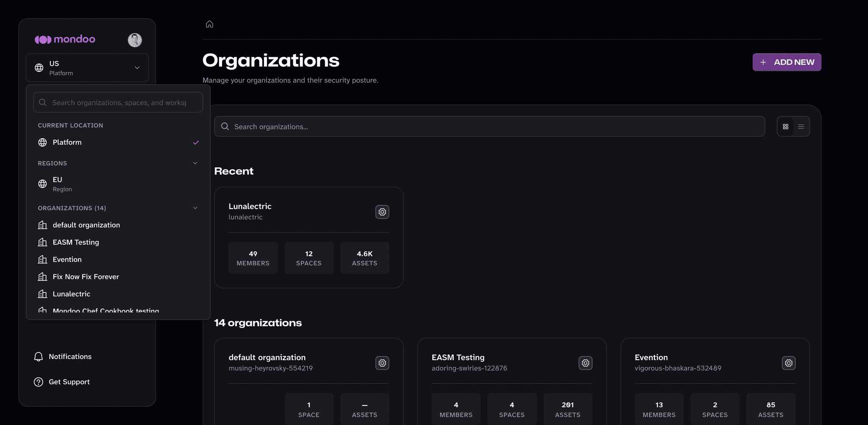The image size is (868, 425).
Task: Click the globe icon beside EU Region
Action: click(x=42, y=184)
